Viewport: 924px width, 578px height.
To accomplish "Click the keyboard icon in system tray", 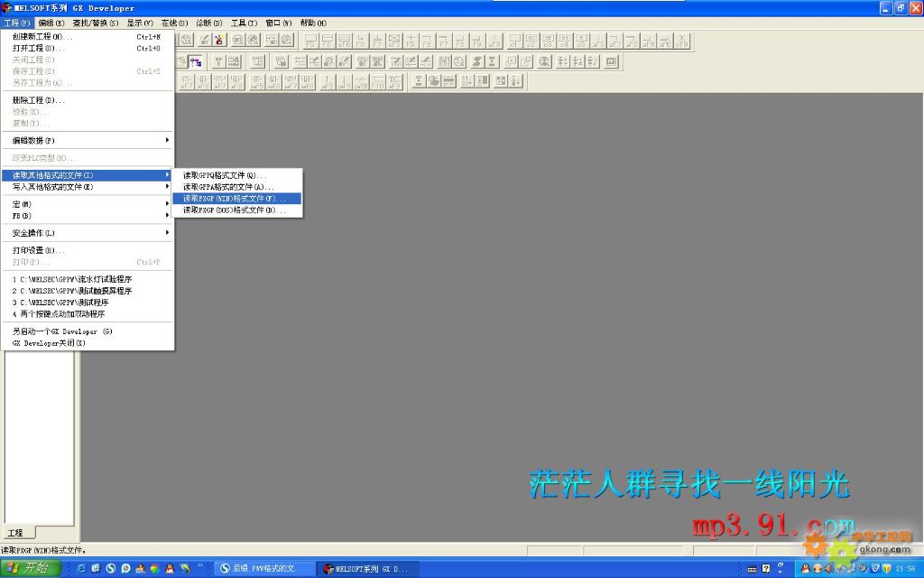I will (x=752, y=569).
